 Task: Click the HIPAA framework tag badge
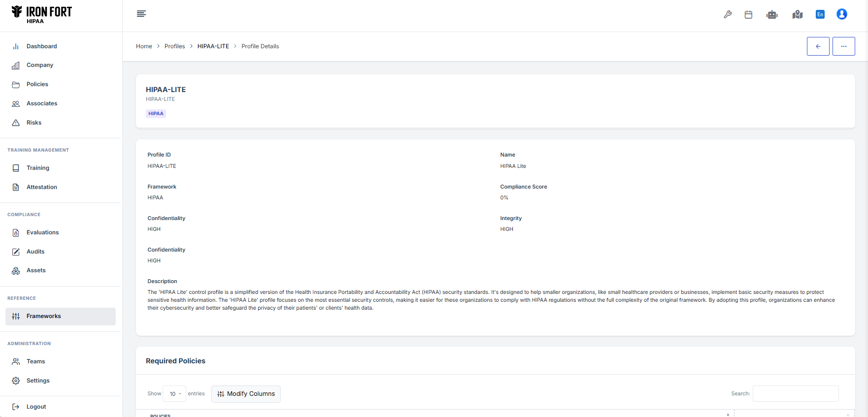click(156, 114)
